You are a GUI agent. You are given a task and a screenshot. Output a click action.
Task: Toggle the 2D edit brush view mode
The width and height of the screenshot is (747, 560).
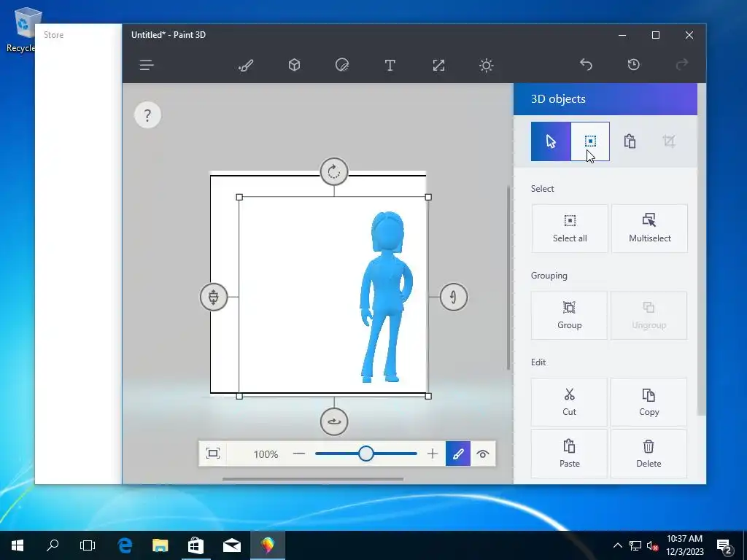pos(458,454)
